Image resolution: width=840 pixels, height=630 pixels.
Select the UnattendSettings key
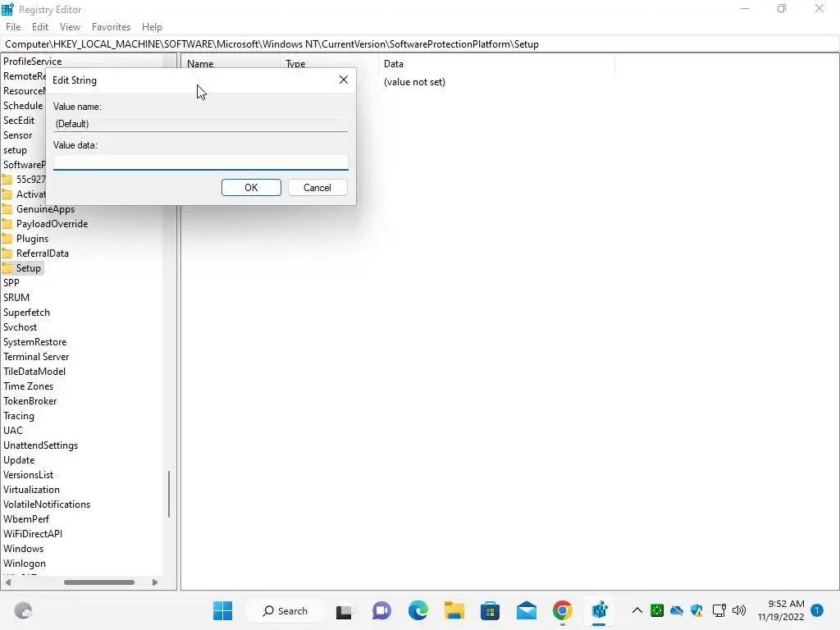tap(41, 445)
